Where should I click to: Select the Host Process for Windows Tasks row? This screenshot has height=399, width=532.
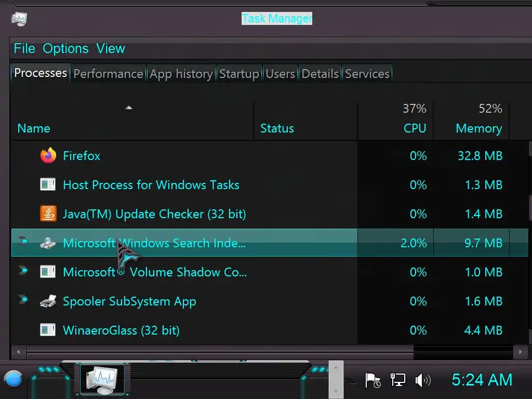(x=270, y=184)
